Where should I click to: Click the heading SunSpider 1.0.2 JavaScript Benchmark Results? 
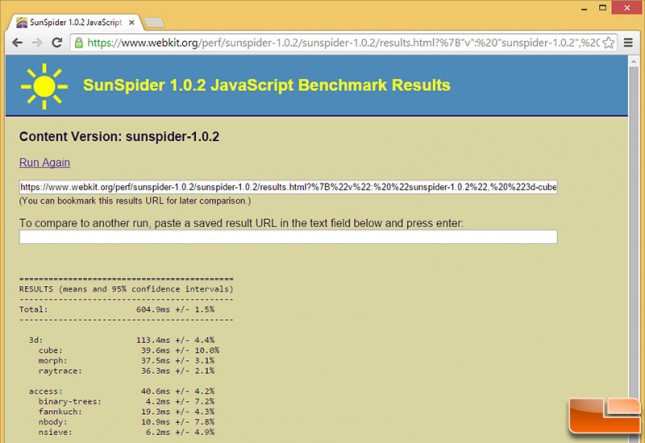(x=267, y=85)
